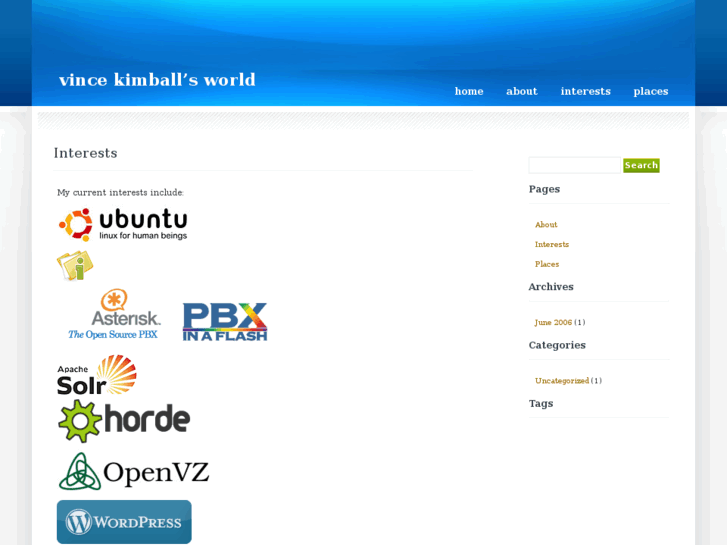The width and height of the screenshot is (727, 545).
Task: Open interests in top navigation
Action: 586,91
